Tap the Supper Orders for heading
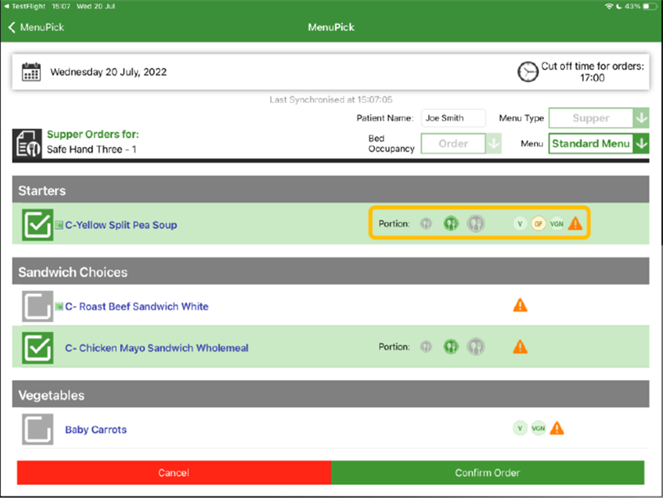 click(x=93, y=134)
